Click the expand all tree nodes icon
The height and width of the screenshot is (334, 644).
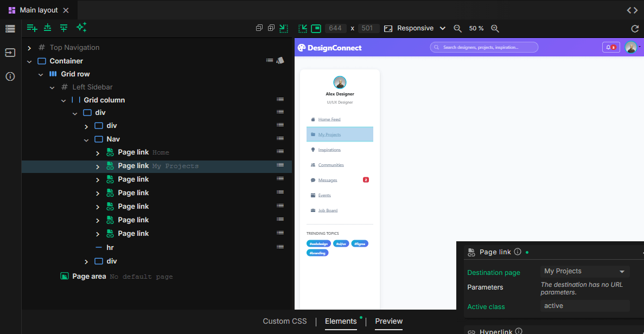coord(271,28)
